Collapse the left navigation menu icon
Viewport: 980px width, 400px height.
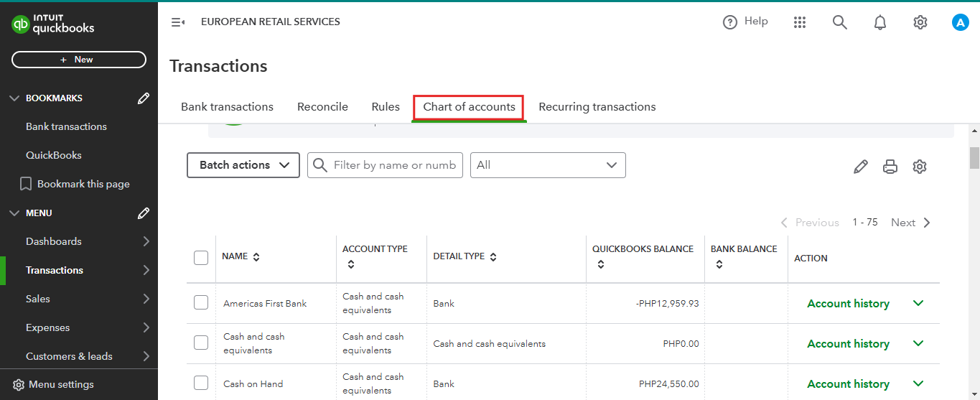178,22
